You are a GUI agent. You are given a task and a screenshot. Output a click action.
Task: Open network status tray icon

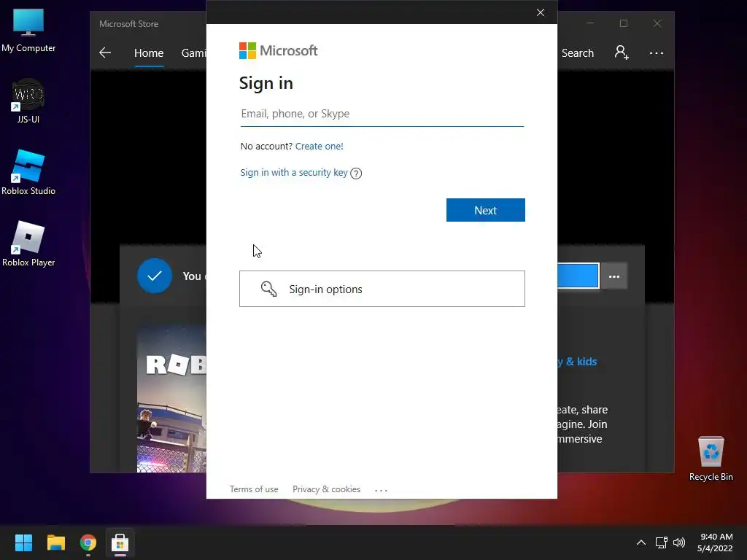coord(661,542)
